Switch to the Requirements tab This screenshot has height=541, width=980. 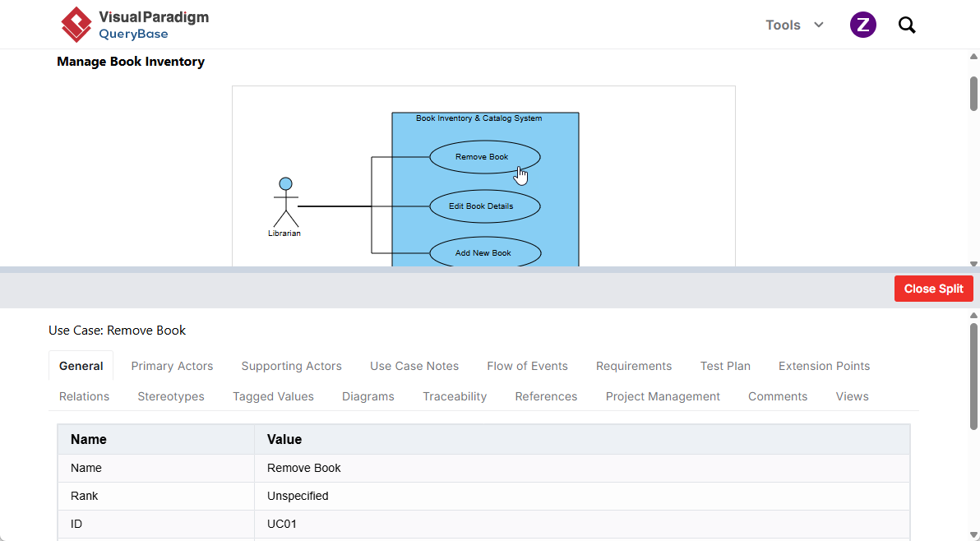634,366
